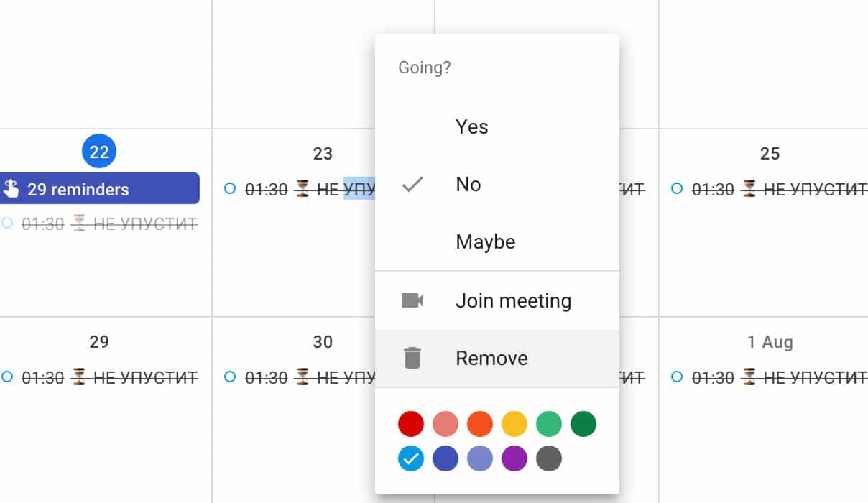
Task: Choose the gray color swatch
Action: 549,458
